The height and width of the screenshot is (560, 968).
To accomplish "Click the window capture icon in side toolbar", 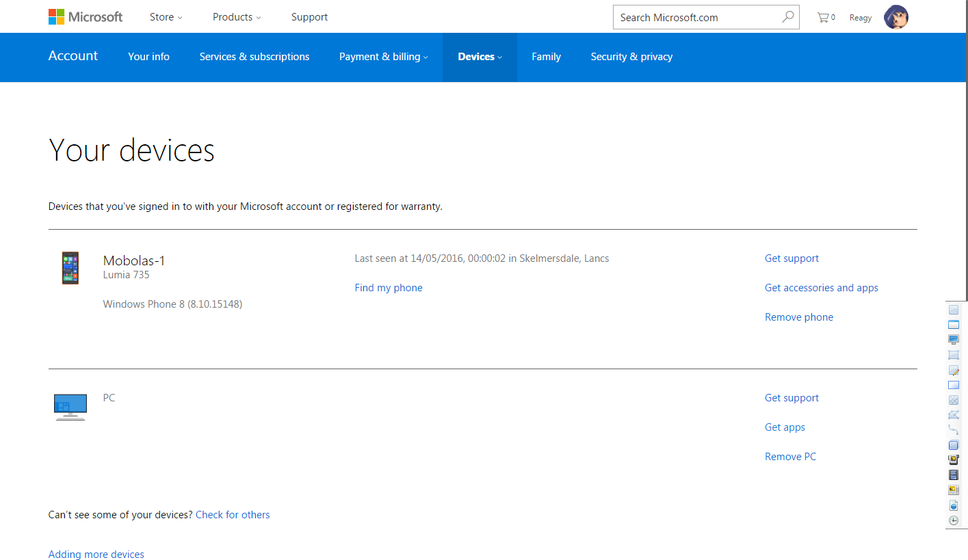I will click(954, 325).
